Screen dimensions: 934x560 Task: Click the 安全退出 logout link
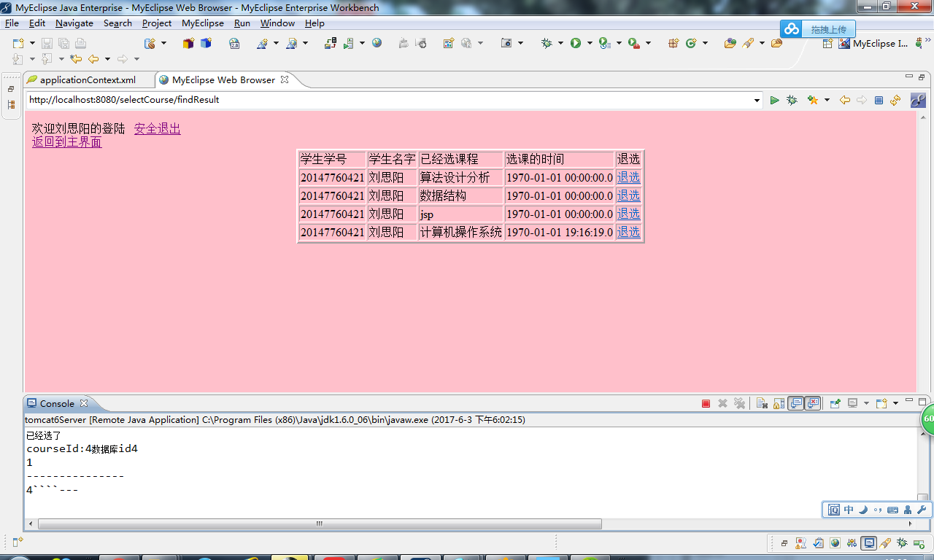157,128
